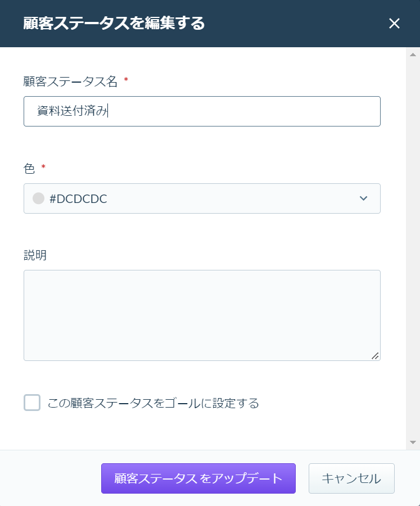Click the 顧客ステータス名 field label
Image resolution: width=420 pixels, height=506 pixels.
[x=70, y=82]
